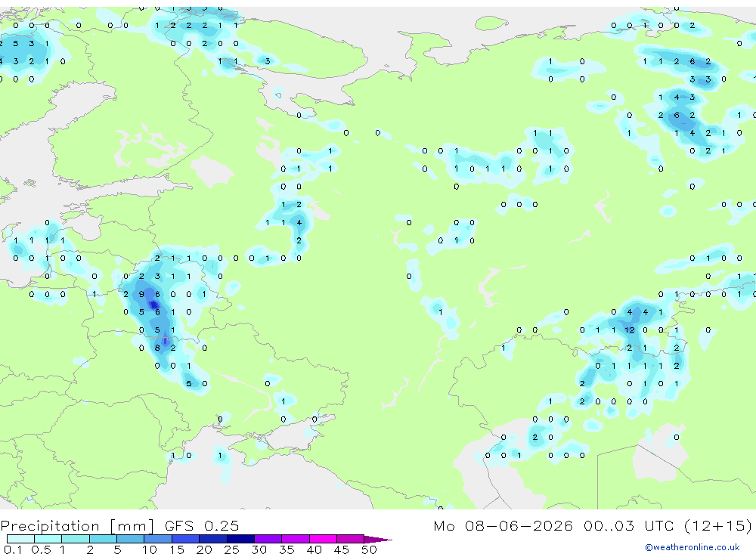This screenshot has height=554, width=756.
Task: Click legend label '15'
Action: point(177,549)
